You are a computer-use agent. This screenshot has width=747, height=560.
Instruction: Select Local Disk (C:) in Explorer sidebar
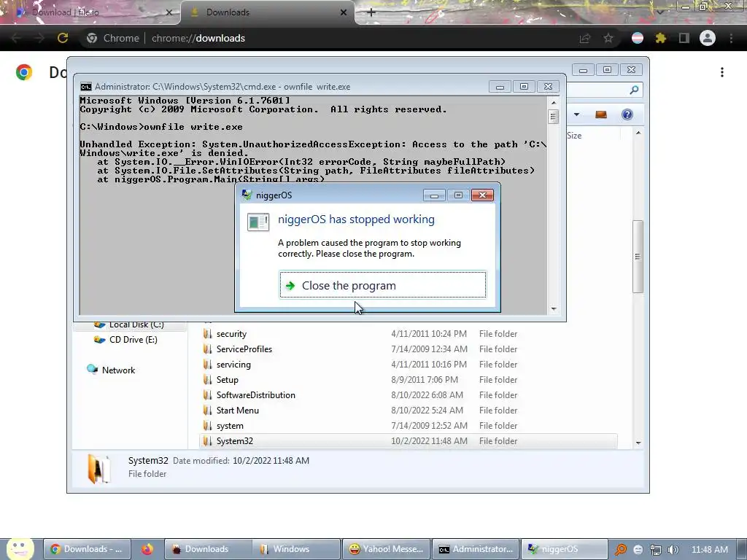coord(136,324)
